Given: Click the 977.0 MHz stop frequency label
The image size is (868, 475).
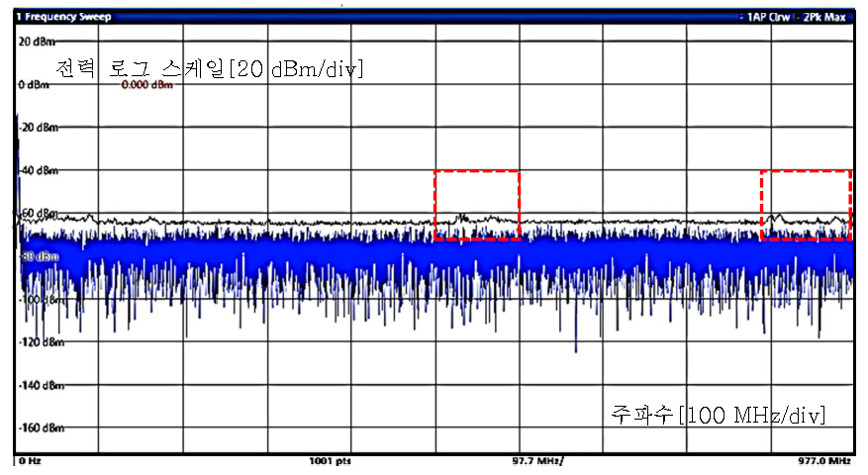Looking at the screenshot, I should tap(825, 461).
